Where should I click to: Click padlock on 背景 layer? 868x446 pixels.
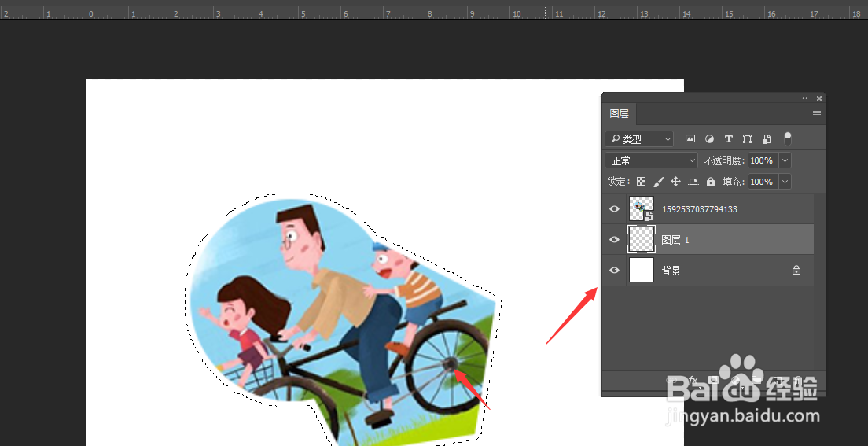click(x=796, y=271)
